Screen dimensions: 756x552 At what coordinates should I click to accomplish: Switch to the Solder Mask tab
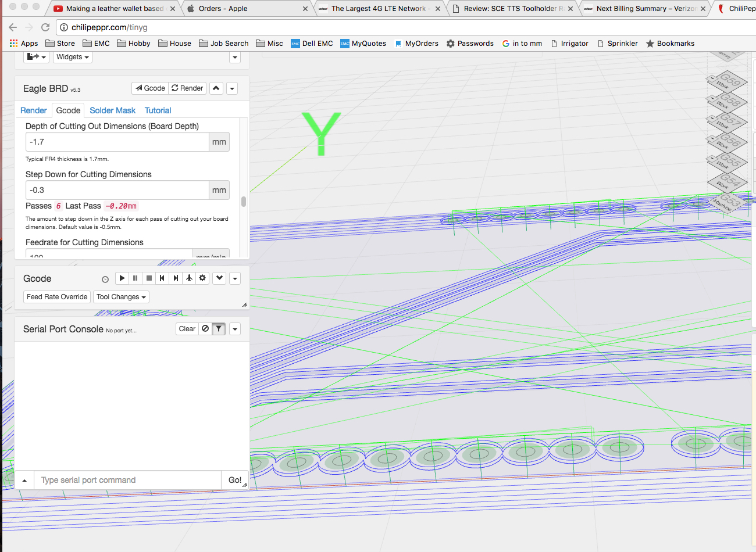(112, 110)
